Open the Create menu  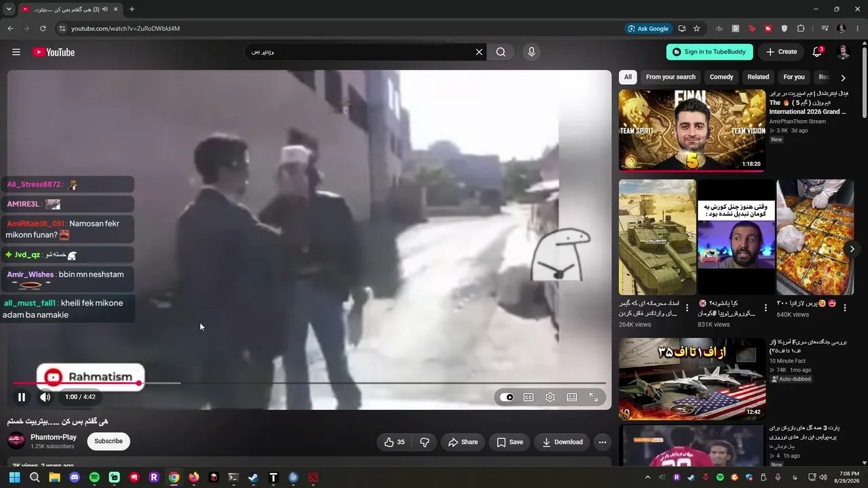(781, 52)
